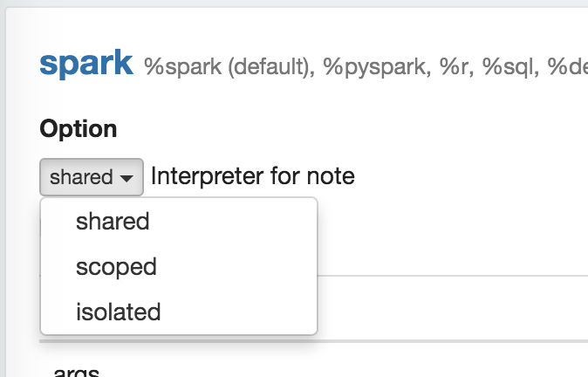588x377 pixels.
Task: Choose 'scoped' interpreter mode option
Action: (x=116, y=266)
